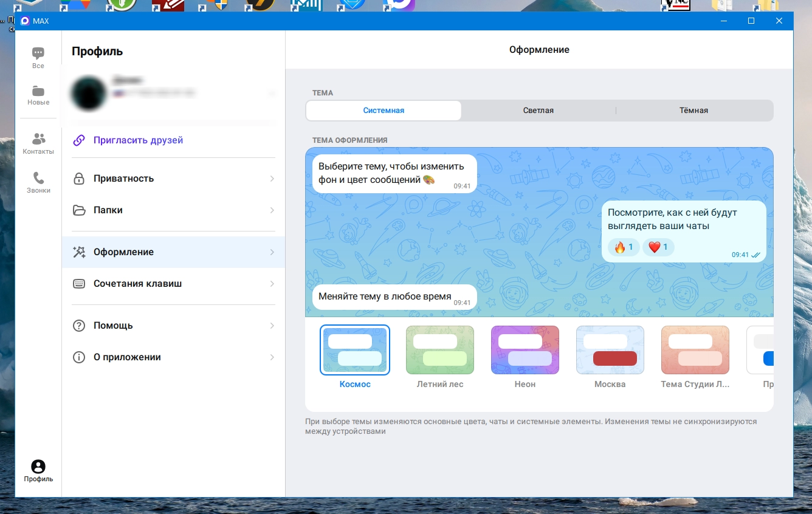Choose the Летний лес theme thumbnail
The width and height of the screenshot is (812, 514).
440,350
